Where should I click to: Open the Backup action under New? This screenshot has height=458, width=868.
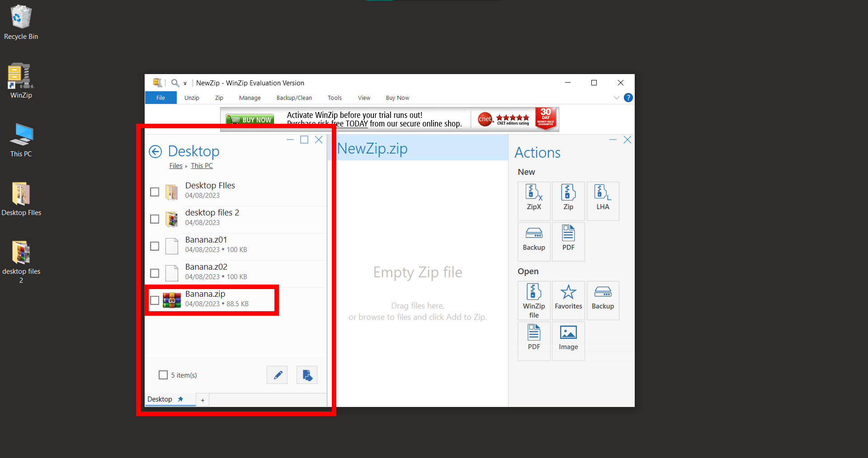click(534, 242)
